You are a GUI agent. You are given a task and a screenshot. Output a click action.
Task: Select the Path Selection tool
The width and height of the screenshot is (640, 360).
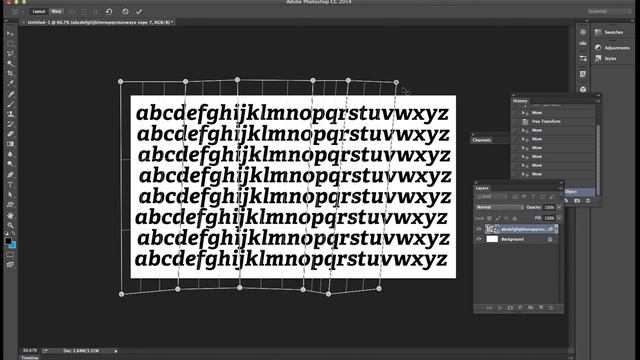tap(11, 195)
